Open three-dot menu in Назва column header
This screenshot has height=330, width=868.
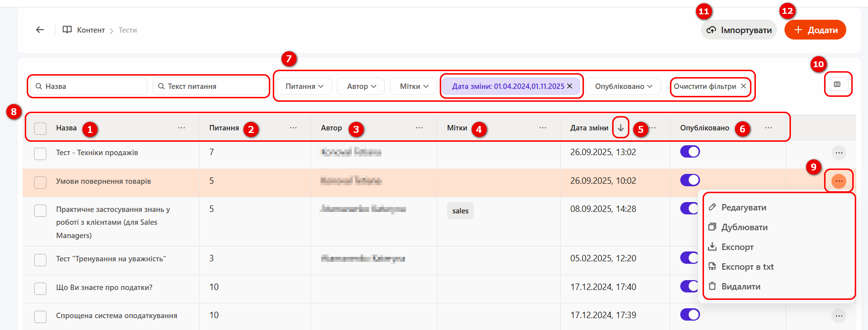pyautogui.click(x=181, y=128)
